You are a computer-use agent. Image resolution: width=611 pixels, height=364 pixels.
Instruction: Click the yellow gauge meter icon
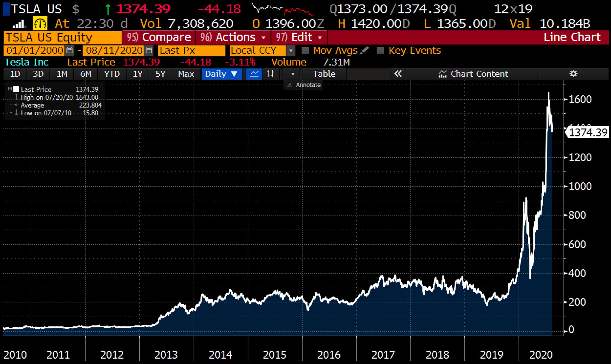pyautogui.click(x=40, y=24)
